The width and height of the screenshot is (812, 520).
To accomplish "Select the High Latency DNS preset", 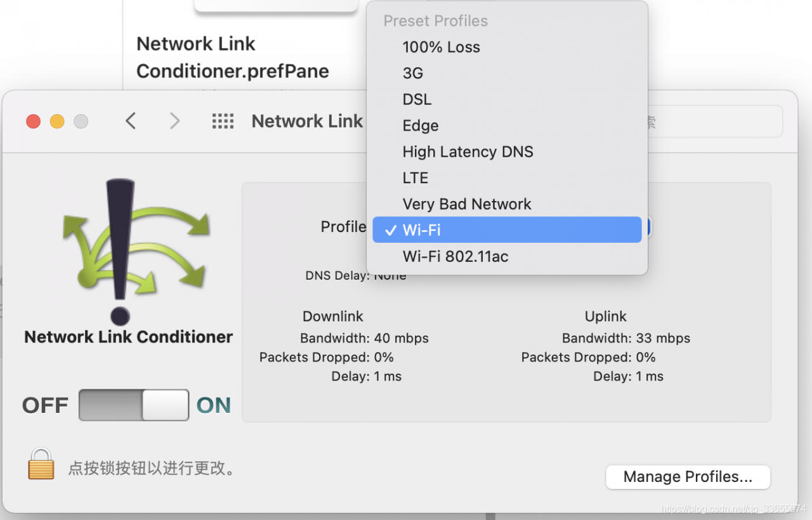I will pos(507,152).
